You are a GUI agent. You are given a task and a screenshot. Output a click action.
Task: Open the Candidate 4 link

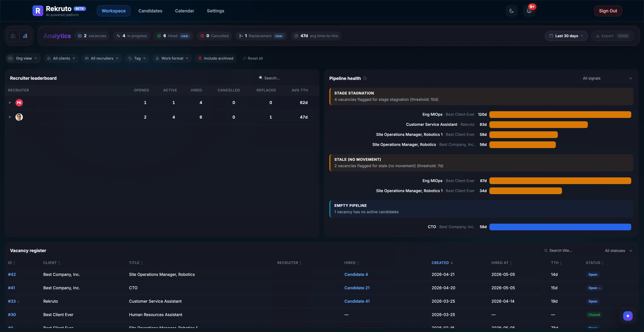(x=356, y=275)
